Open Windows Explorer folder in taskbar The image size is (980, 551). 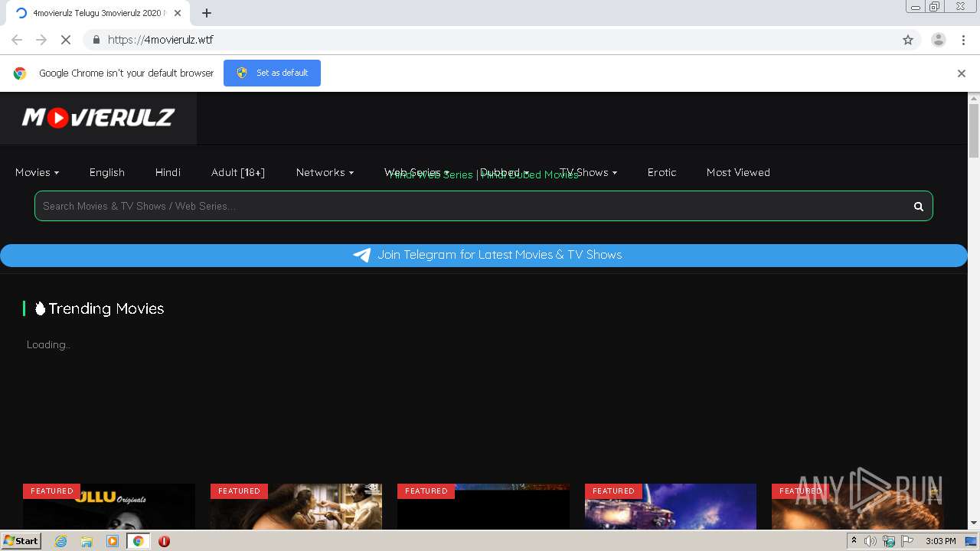coord(87,541)
